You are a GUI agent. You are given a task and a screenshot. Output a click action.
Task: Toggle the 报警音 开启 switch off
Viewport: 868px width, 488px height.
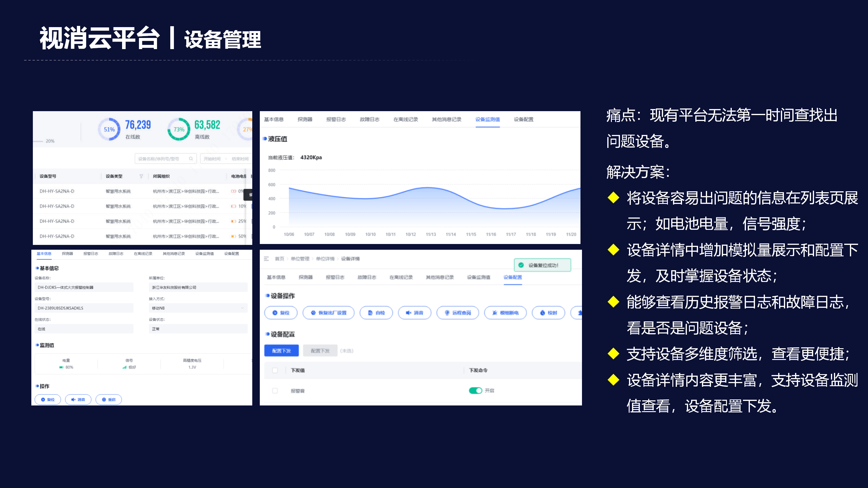475,391
